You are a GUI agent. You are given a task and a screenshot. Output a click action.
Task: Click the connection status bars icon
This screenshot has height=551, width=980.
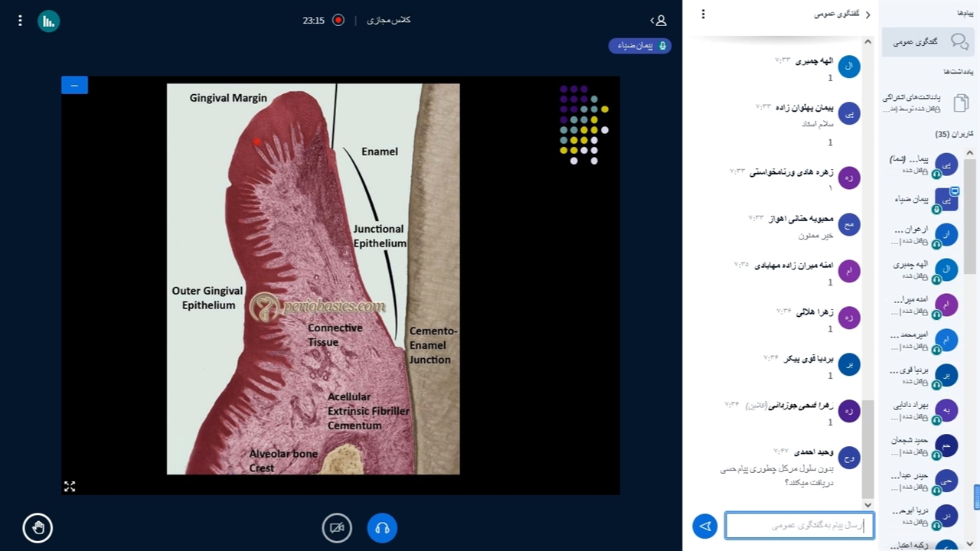click(x=49, y=21)
